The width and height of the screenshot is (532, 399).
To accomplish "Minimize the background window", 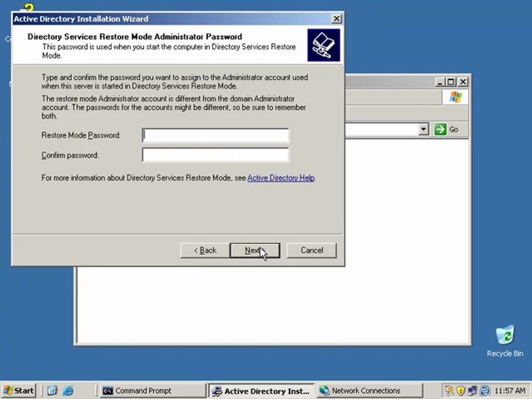I will (439, 82).
